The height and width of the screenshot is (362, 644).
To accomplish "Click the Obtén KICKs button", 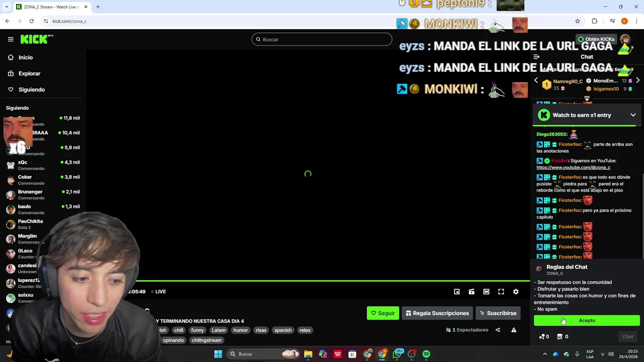I will (596, 39).
